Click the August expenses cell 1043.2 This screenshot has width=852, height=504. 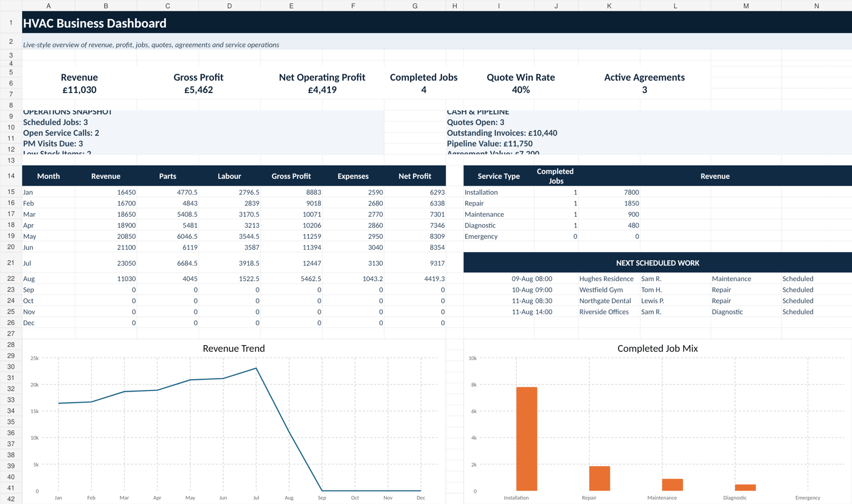coord(353,279)
